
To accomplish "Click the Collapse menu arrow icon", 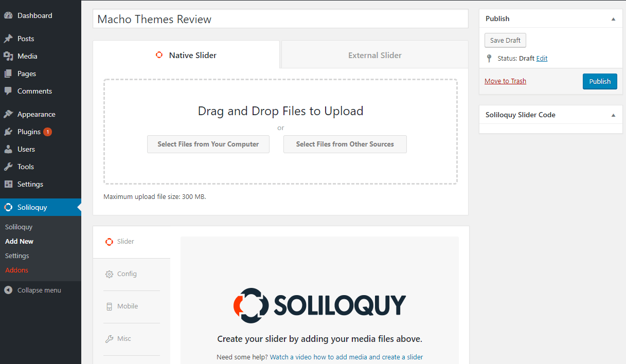I will pyautogui.click(x=8, y=290).
